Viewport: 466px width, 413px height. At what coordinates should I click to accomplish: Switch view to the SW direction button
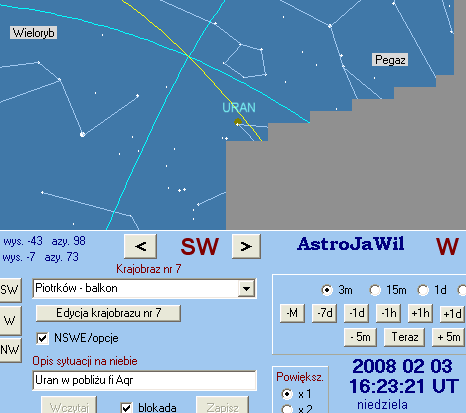point(9,289)
